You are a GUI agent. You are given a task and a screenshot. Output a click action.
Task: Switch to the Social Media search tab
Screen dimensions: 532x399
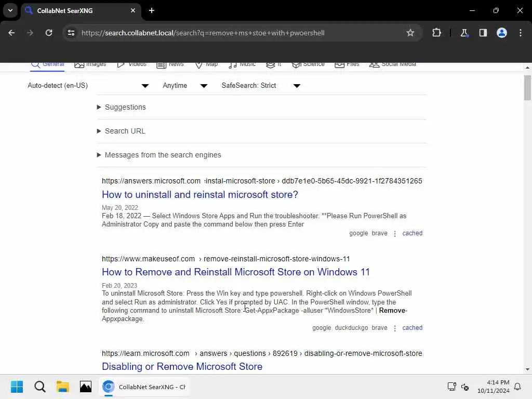coord(393,64)
